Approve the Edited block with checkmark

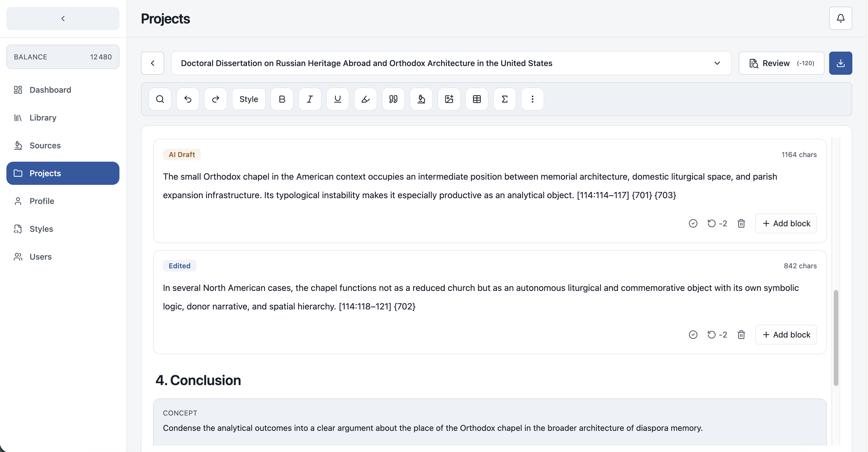coord(693,334)
